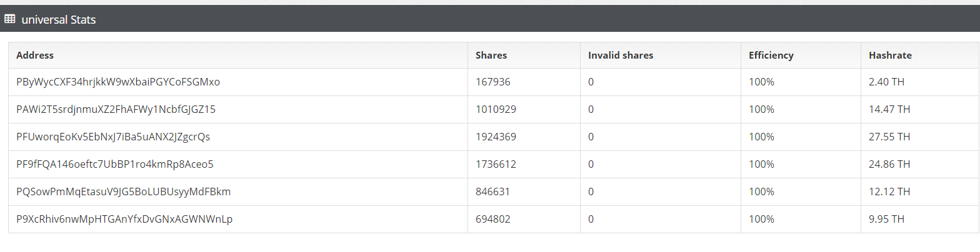Click the universal Stats panel title

click(x=58, y=20)
